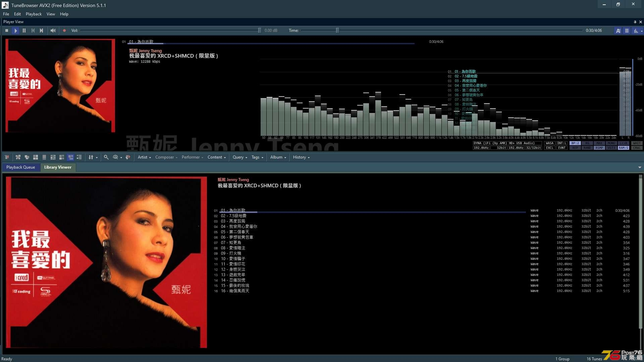Click the find-and-filter eye icon

(115, 157)
